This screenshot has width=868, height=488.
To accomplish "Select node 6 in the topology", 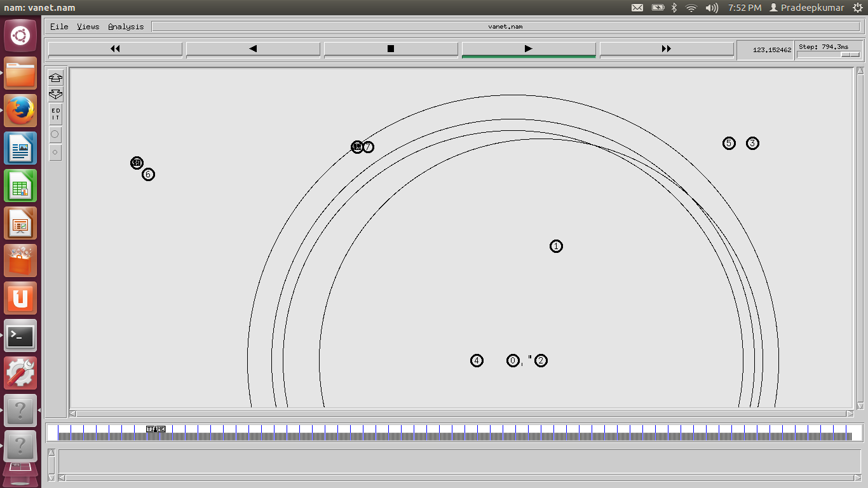I will pyautogui.click(x=148, y=174).
